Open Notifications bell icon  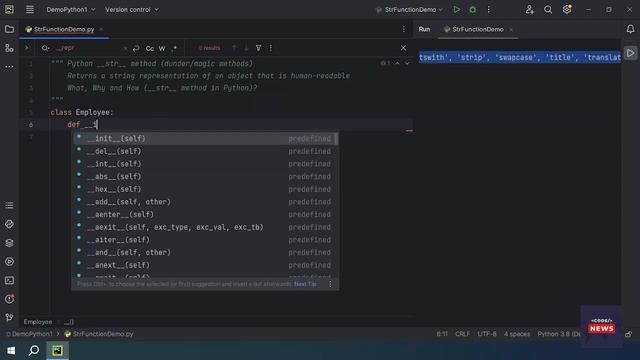pyautogui.click(x=630, y=29)
